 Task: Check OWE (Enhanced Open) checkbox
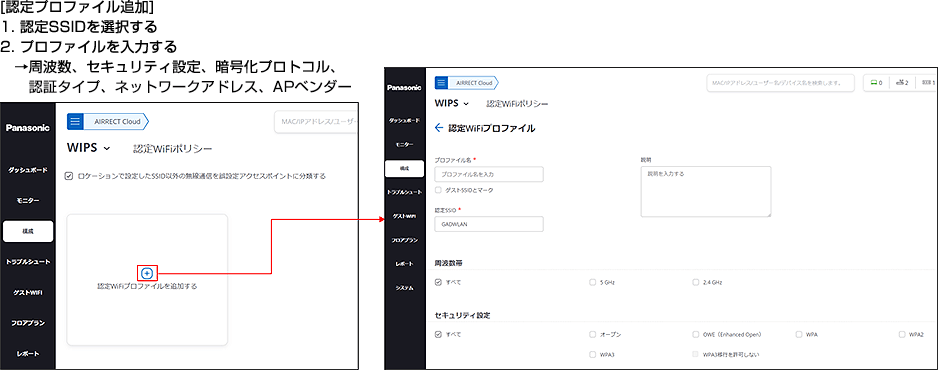tap(696, 335)
